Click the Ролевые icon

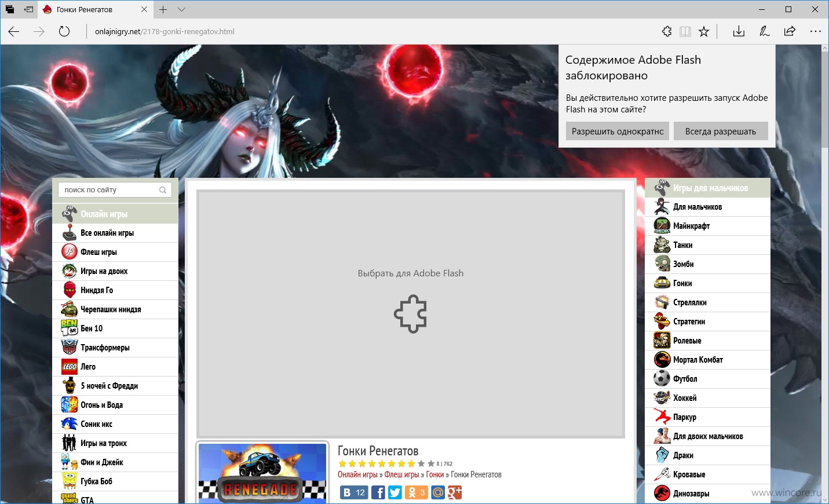click(x=662, y=341)
